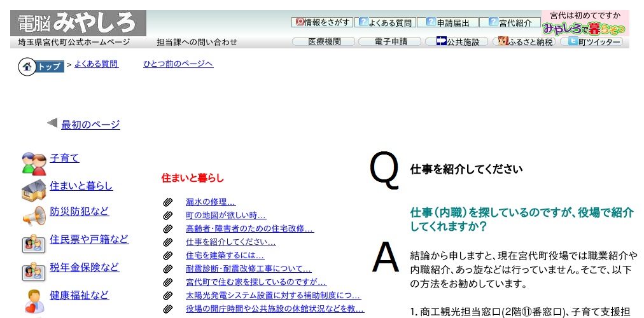This screenshot has height=318, width=644.
Task: Open the 宮代紹介 header button
Action: 510,22
